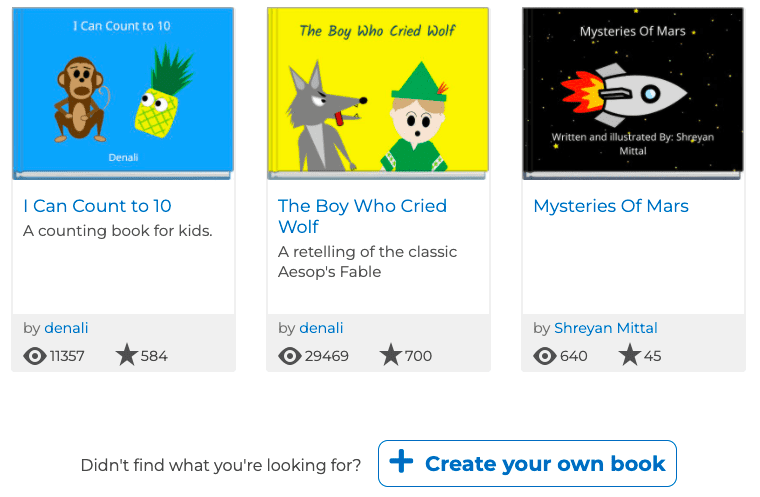Visit author denali under I Can Count to 10
The width and height of the screenshot is (760, 497).
[66, 328]
